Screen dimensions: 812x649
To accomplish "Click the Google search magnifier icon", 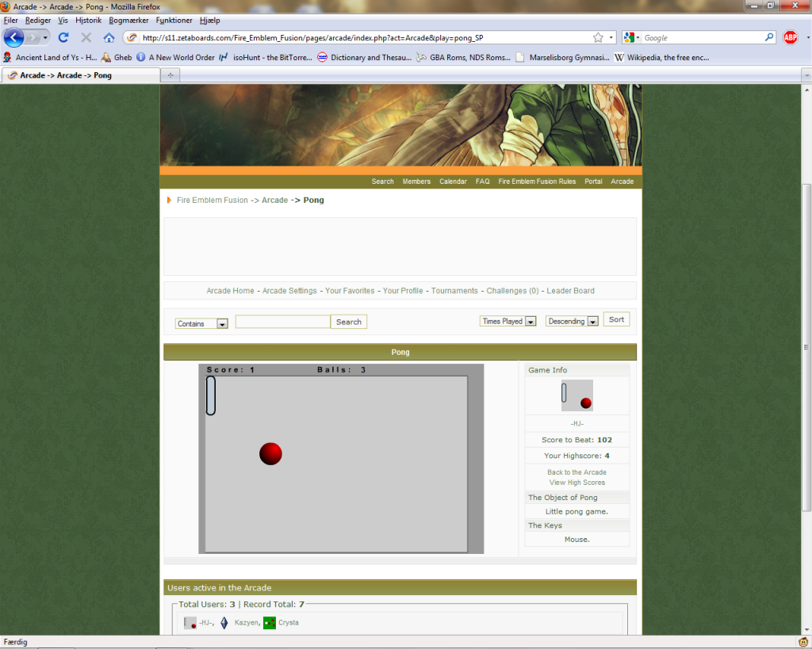I will 768,37.
